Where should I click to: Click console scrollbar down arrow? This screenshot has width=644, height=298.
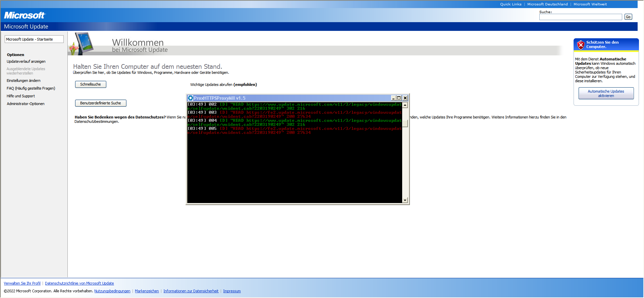pos(405,200)
